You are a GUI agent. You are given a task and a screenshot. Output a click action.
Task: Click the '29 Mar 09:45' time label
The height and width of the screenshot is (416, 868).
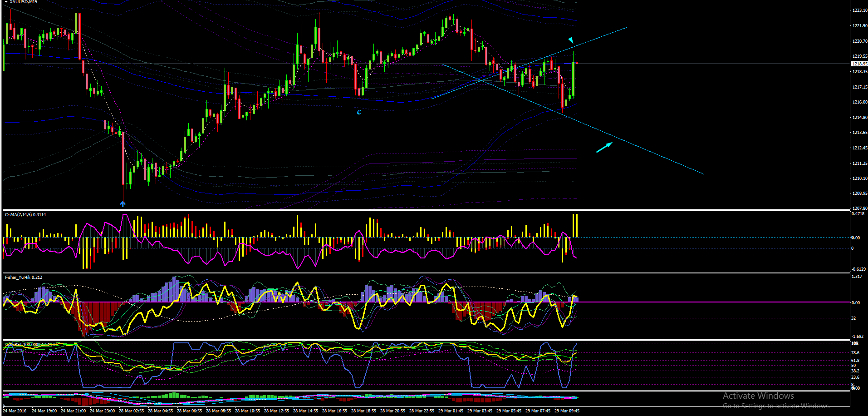(x=567, y=411)
